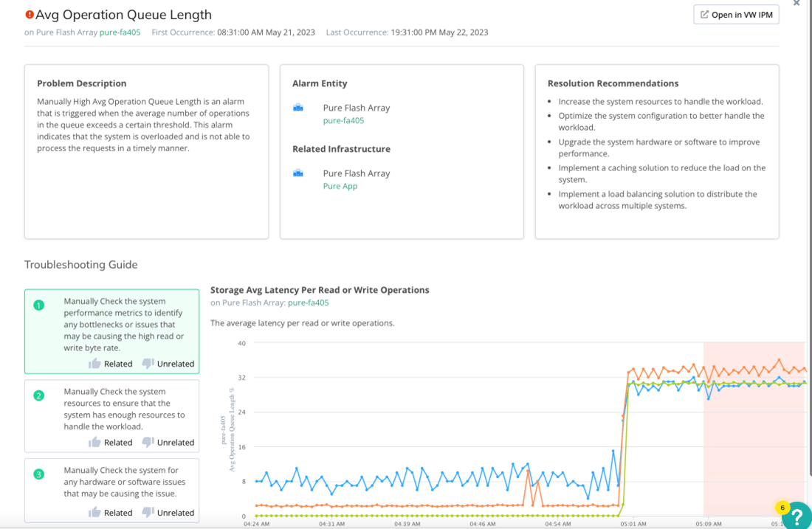Viewport: 812px width, 529px height.
Task: Click the Resolution Recommendations heading
Action: click(613, 83)
